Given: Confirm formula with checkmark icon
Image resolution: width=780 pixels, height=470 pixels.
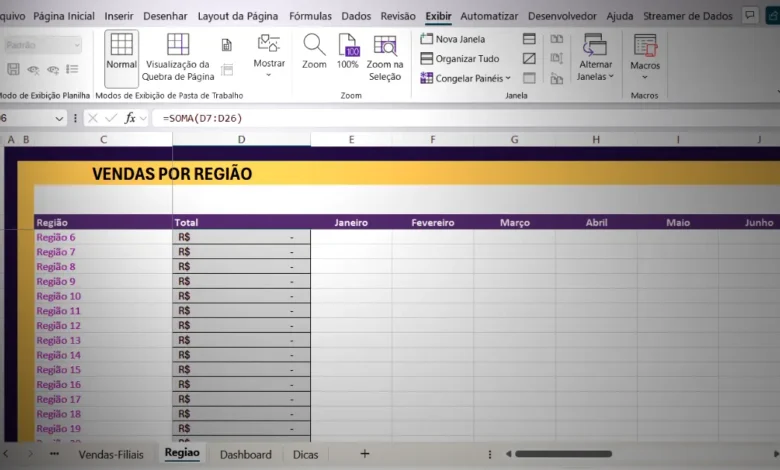Looking at the screenshot, I should pyautogui.click(x=111, y=118).
